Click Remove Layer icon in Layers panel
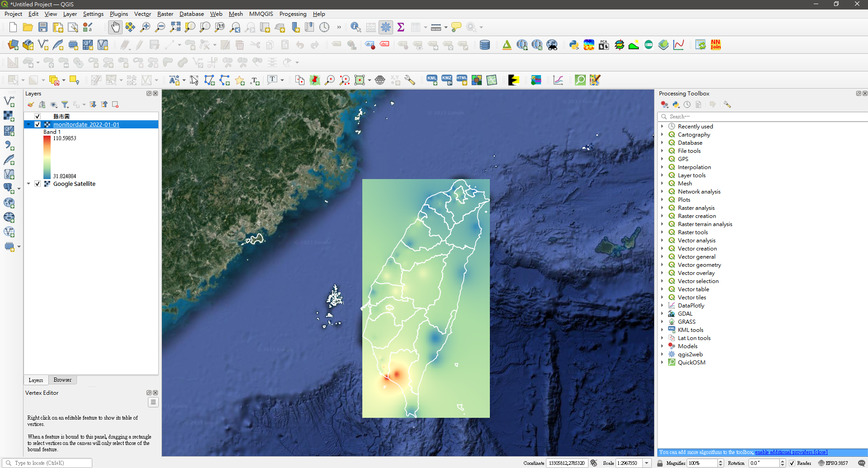868x468 pixels. 115,104
